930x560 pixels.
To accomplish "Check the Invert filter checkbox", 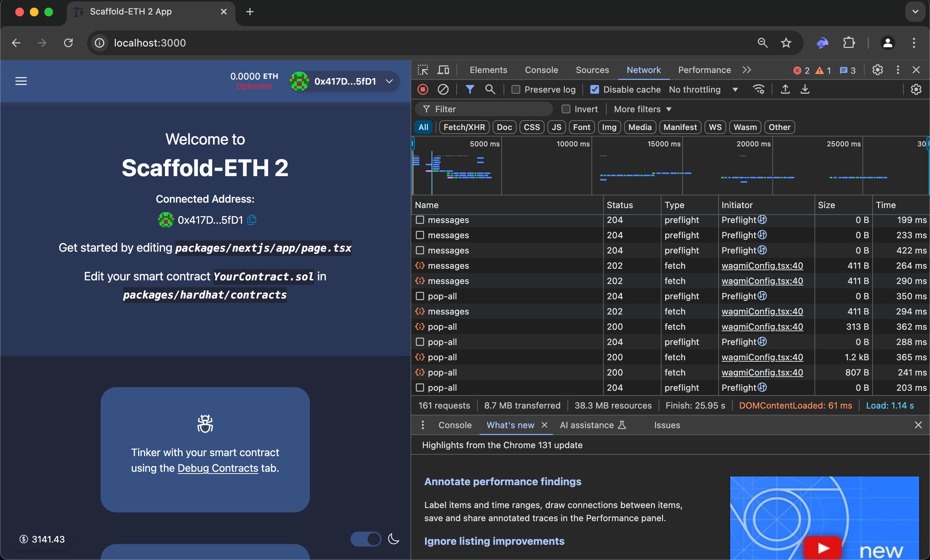I will (x=565, y=109).
